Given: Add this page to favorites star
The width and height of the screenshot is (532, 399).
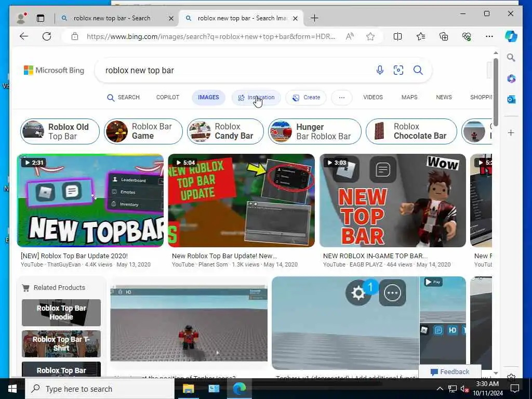Looking at the screenshot, I should pos(370,36).
